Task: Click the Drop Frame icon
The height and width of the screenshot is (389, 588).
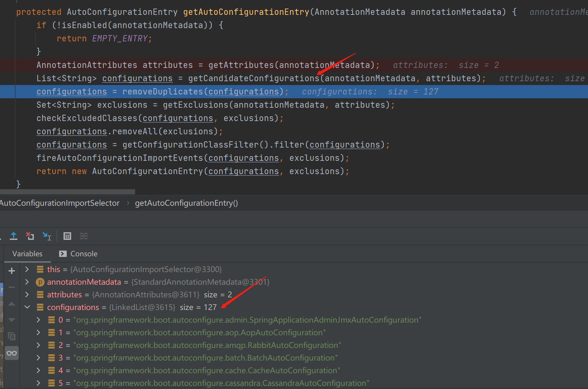Action: [x=30, y=236]
